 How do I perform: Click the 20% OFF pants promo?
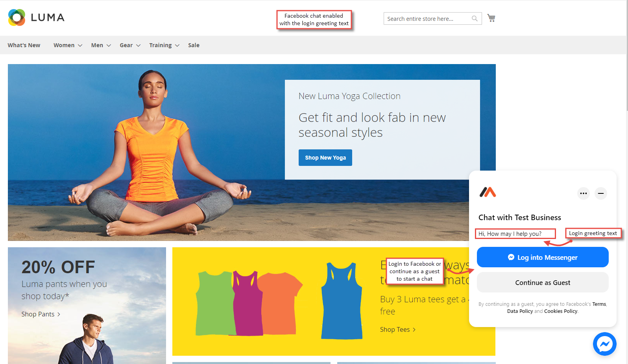(x=87, y=305)
